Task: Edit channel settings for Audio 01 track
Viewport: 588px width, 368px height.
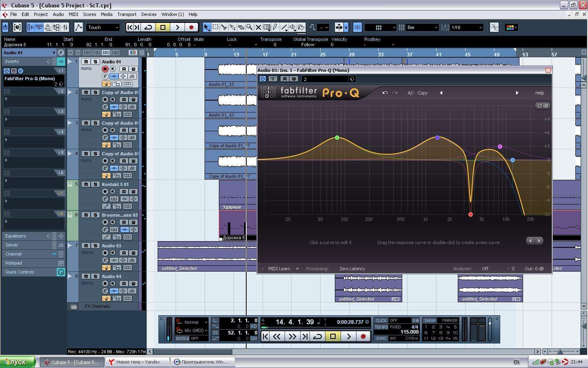Action: click(x=105, y=76)
